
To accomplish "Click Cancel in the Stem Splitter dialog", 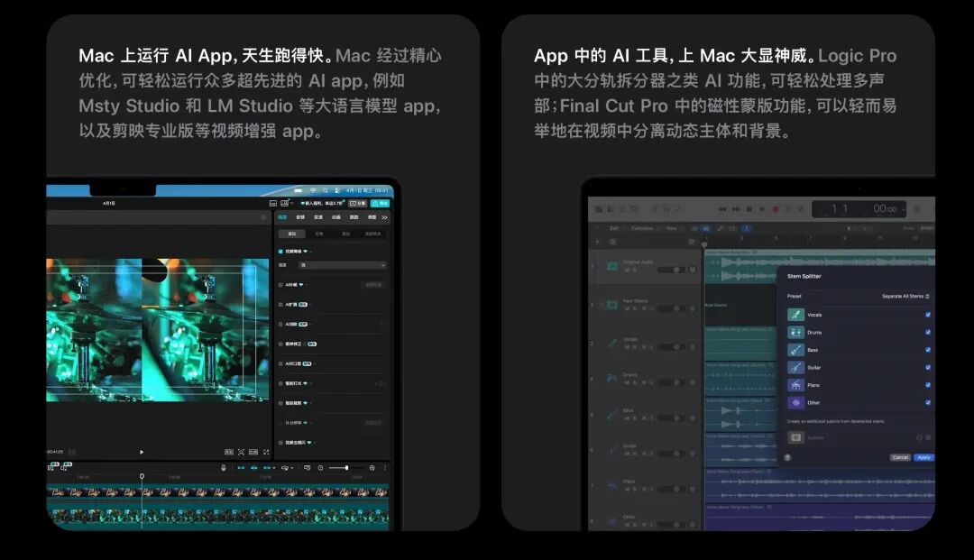I will click(x=901, y=457).
